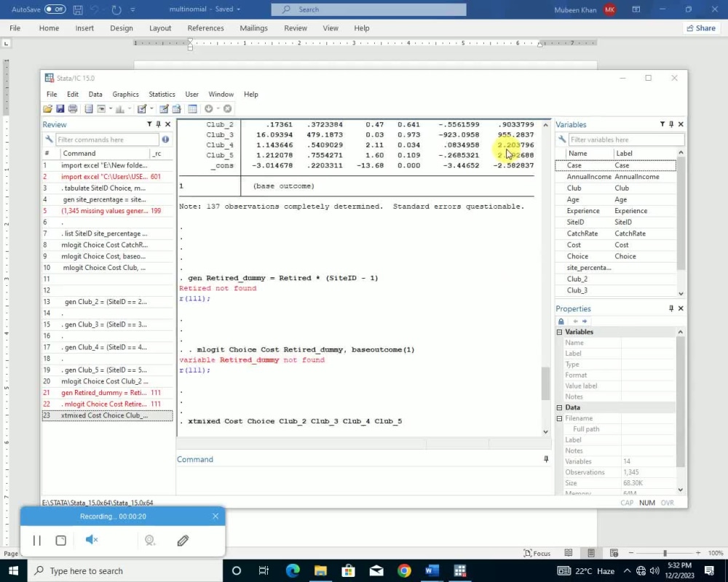The height and width of the screenshot is (582, 728).
Task: Click Variables panel filter funnel icon
Action: [662, 124]
